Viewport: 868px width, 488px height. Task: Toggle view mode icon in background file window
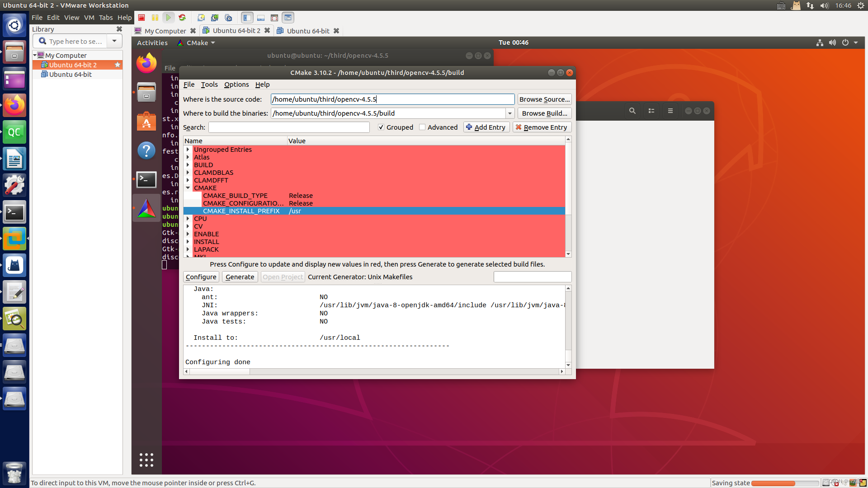point(651,111)
